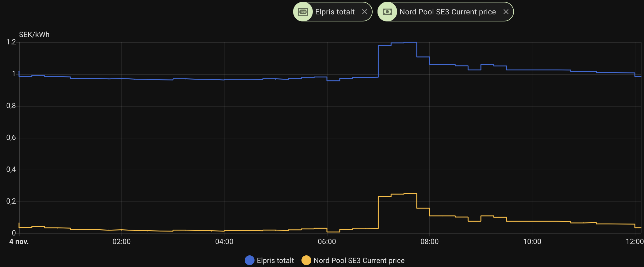Hide the Nord Pool SE3 series via legend label
This screenshot has height=267, width=644.
359,261
